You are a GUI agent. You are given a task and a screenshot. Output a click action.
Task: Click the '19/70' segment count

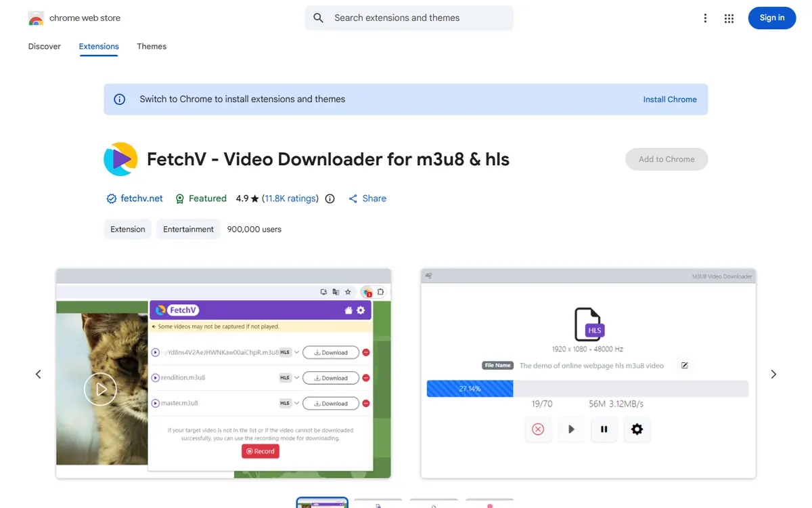point(542,404)
